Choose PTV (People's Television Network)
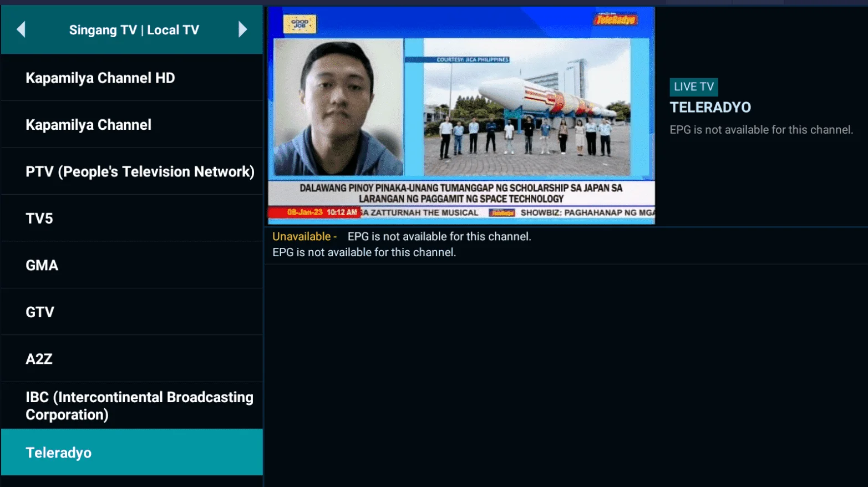 [x=132, y=171]
